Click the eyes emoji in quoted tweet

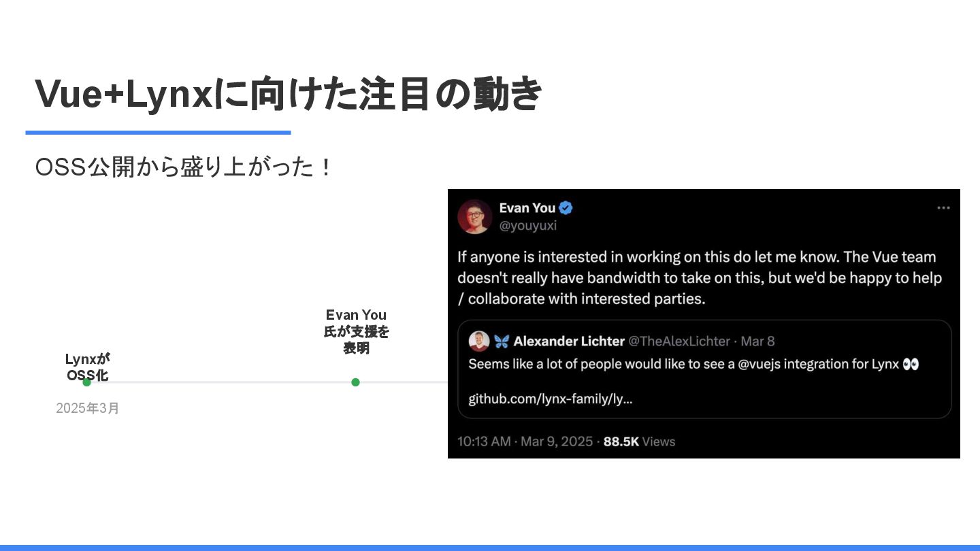pos(911,364)
